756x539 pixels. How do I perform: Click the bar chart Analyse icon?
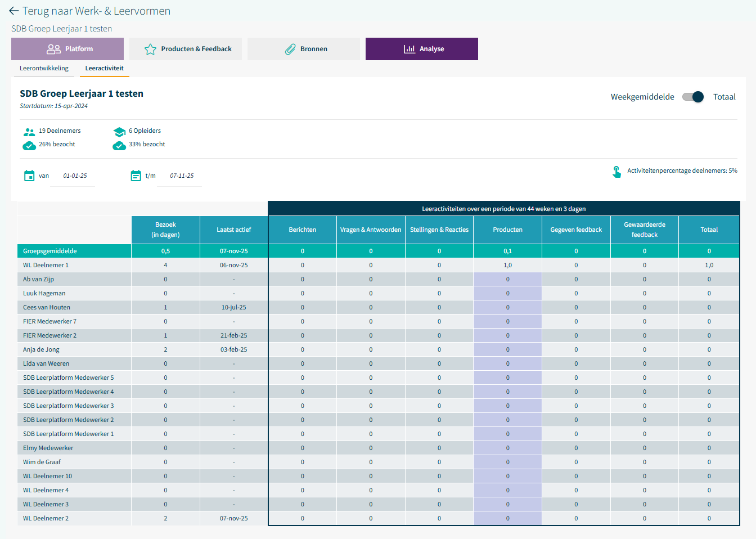coord(409,50)
